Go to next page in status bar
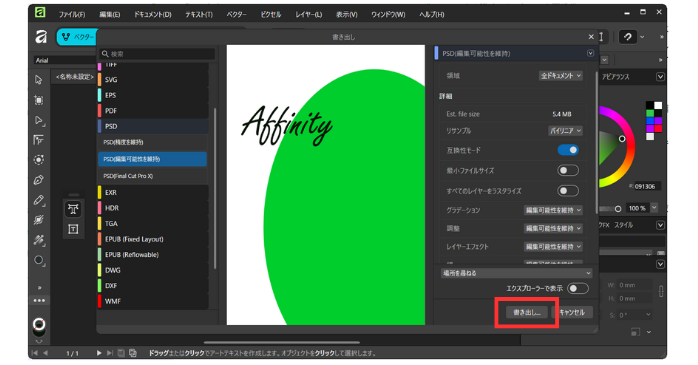The image size is (698, 365). [x=99, y=353]
